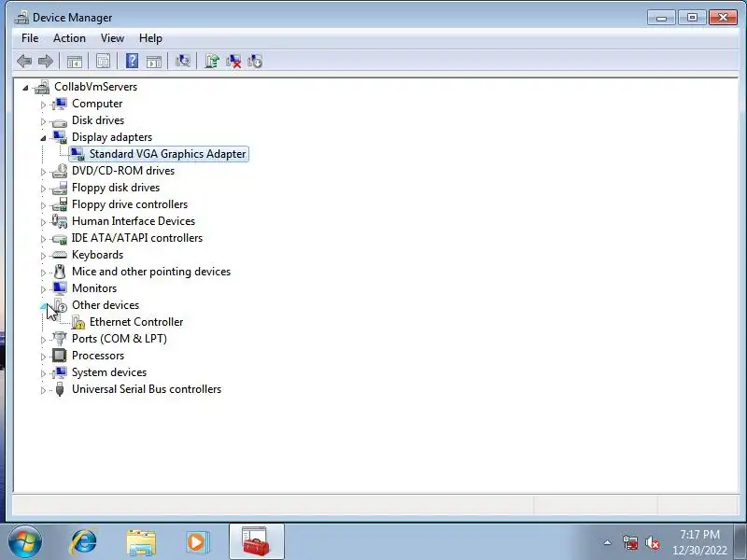Image resolution: width=747 pixels, height=560 pixels.
Task: Expand the System devices category
Action: tap(43, 373)
